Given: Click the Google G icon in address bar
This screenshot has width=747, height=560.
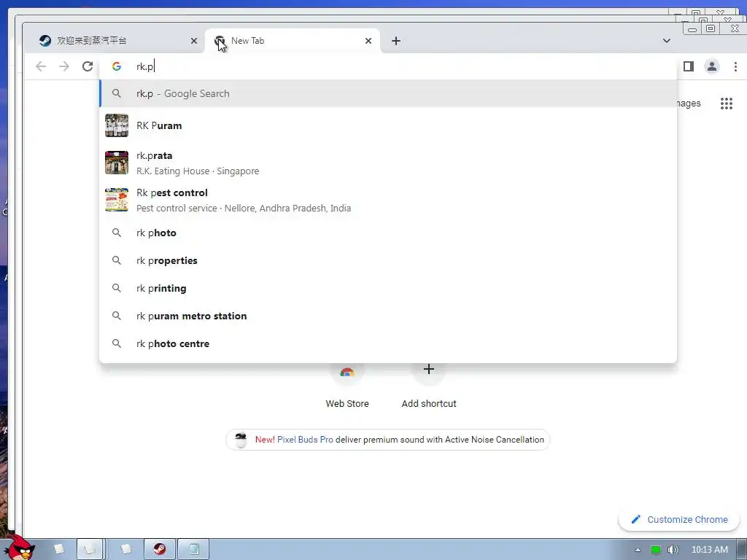Looking at the screenshot, I should (117, 66).
